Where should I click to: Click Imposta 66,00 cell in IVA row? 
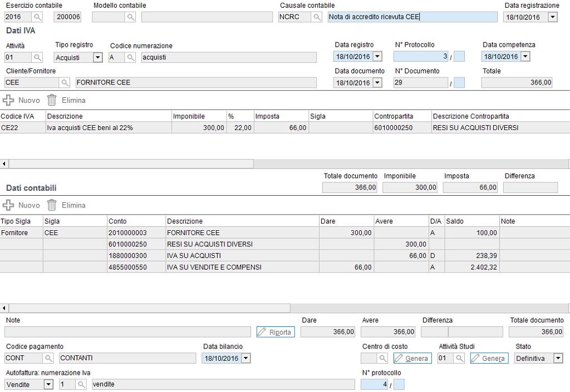click(281, 128)
